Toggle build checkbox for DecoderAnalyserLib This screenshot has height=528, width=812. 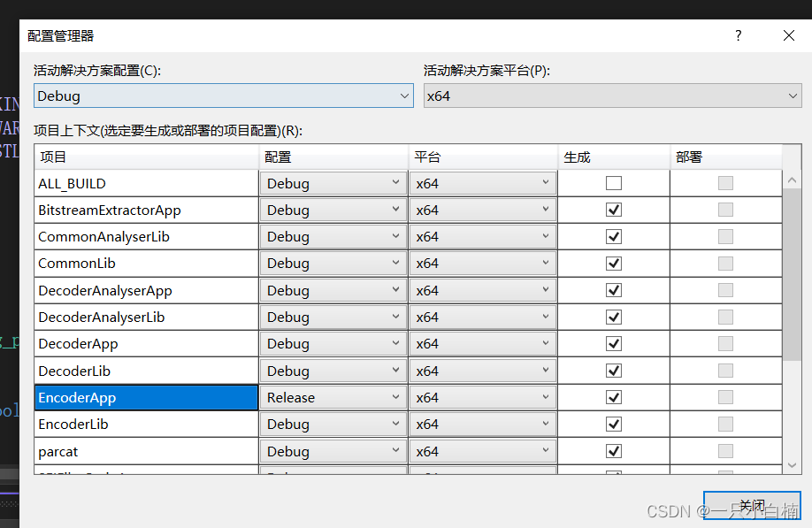point(614,317)
